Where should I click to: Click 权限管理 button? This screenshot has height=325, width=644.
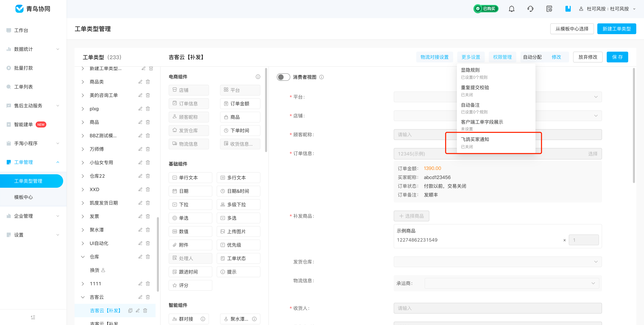click(502, 57)
